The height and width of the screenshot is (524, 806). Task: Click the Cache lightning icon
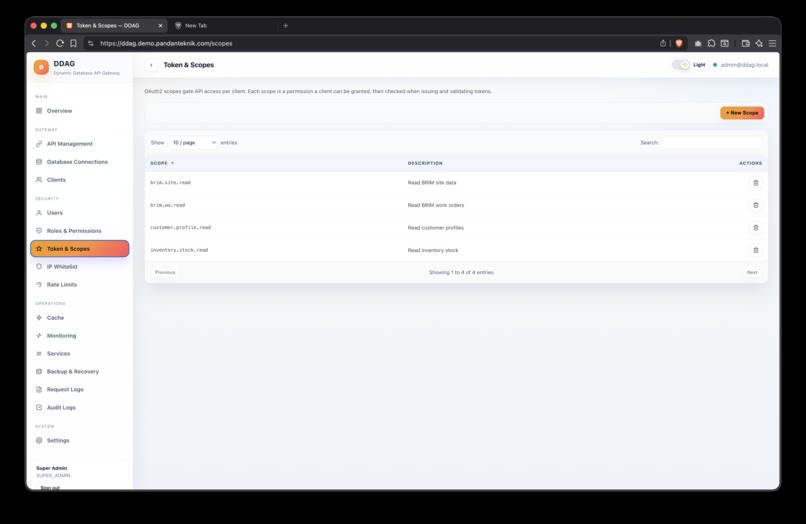tap(39, 318)
